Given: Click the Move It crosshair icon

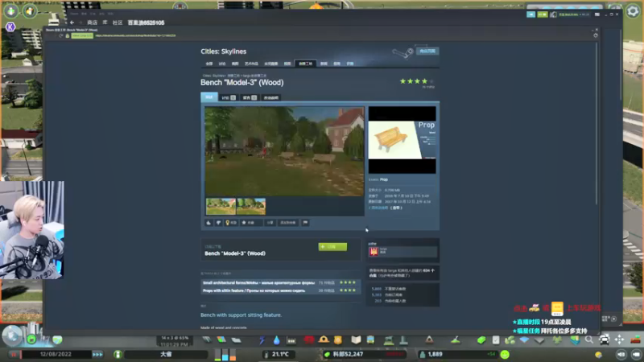Looking at the screenshot, I should [x=619, y=339].
